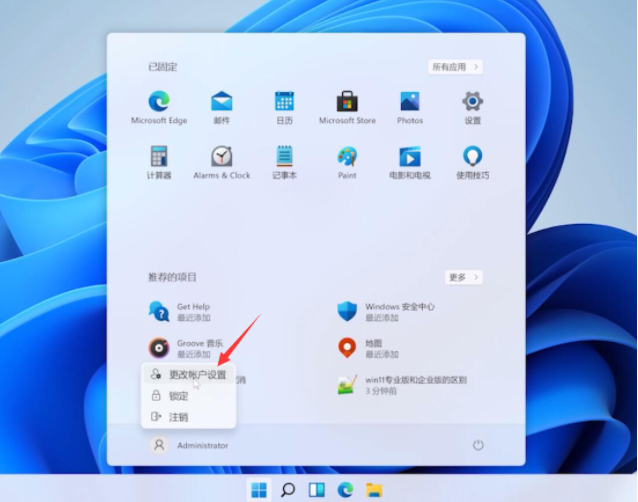Viewport: 638px width, 502px height.
Task: Open the power options button
Action: click(x=478, y=445)
